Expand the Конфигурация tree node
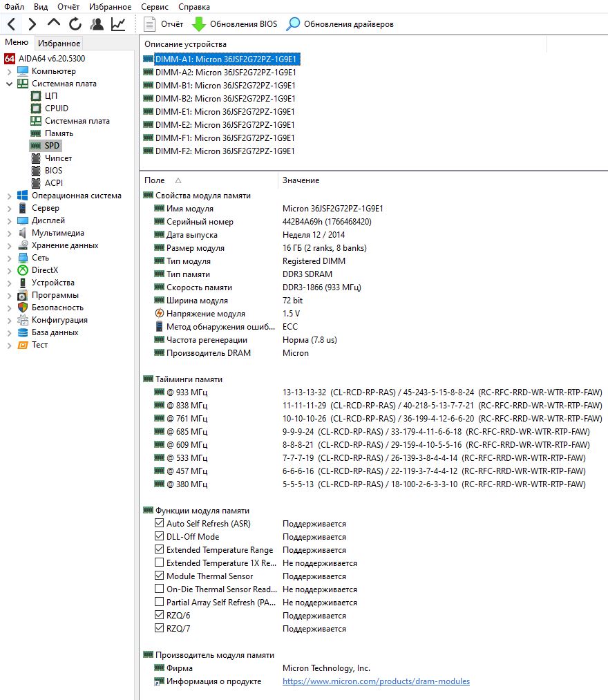The width and height of the screenshot is (608, 700). (9, 320)
